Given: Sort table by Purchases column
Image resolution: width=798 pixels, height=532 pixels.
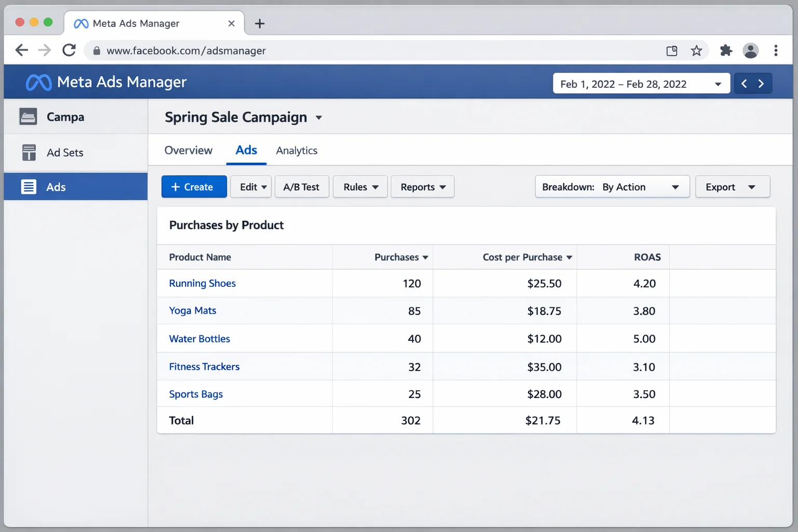Looking at the screenshot, I should 401,257.
